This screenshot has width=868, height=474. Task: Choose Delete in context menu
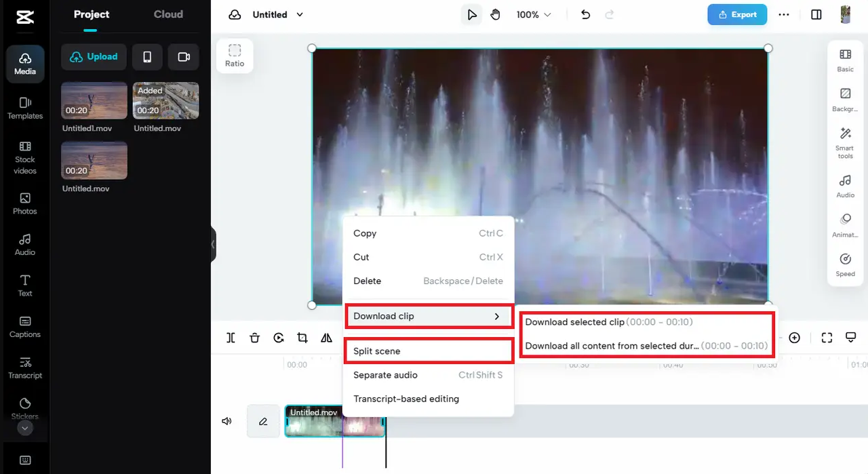pyautogui.click(x=429, y=281)
